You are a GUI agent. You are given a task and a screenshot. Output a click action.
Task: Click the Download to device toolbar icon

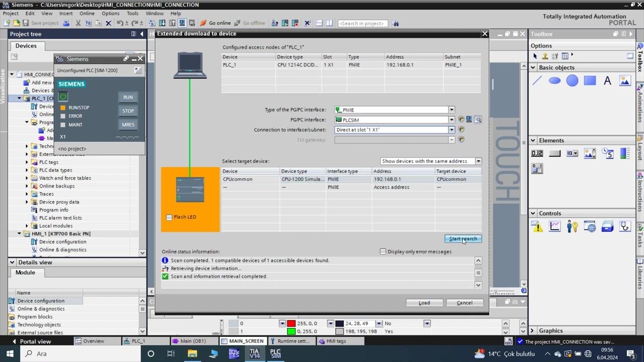click(163, 23)
